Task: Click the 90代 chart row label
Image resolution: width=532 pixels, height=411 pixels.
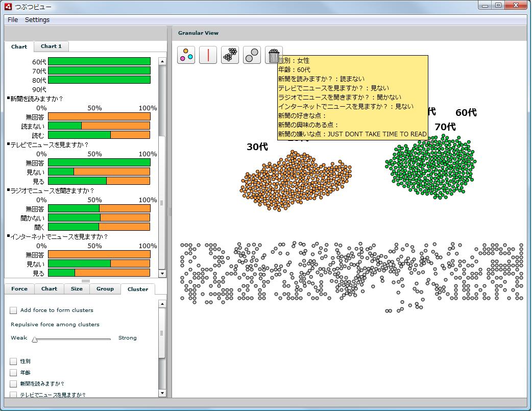Action: tap(39, 89)
